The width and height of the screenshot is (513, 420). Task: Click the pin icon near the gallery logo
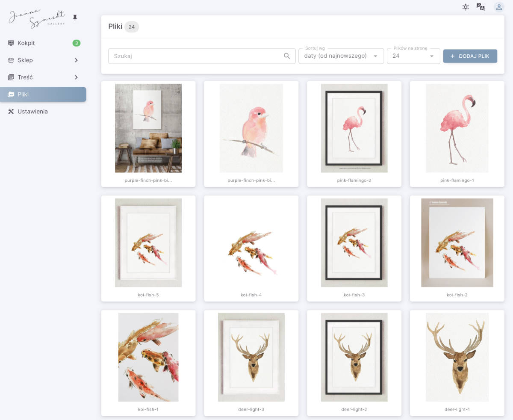click(x=75, y=17)
